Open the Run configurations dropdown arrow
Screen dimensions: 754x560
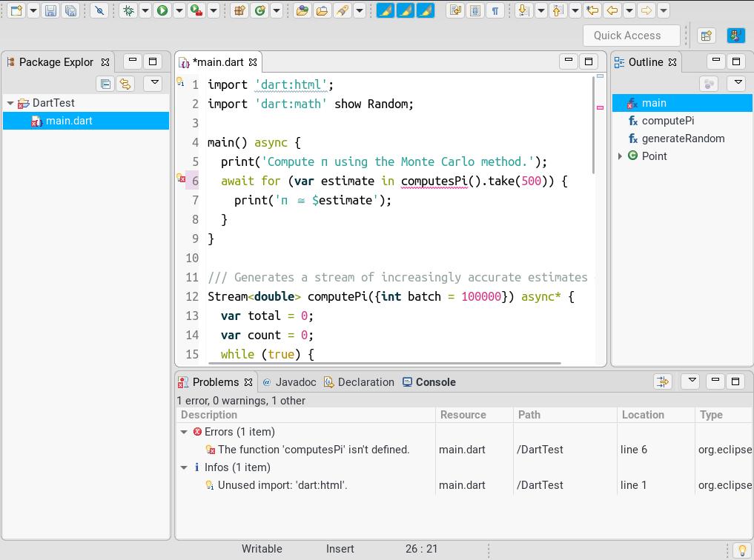pyautogui.click(x=179, y=10)
